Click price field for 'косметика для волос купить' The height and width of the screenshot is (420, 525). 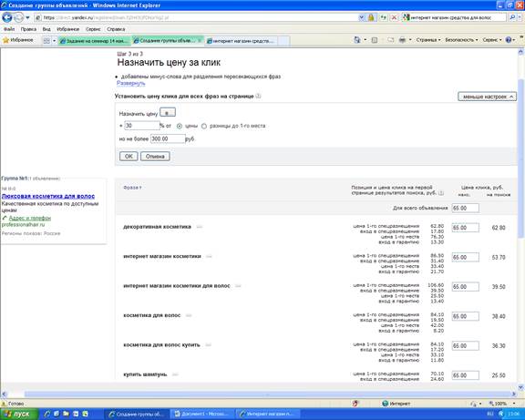tap(466, 346)
